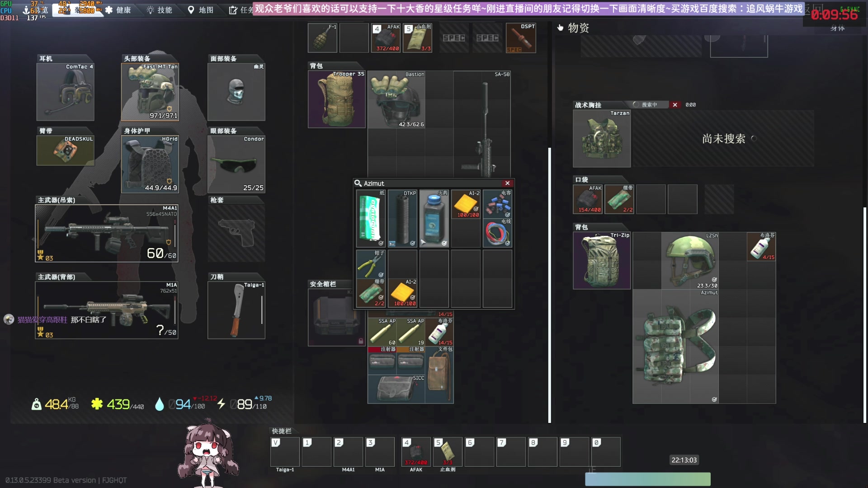Close the Azimut container window

[507, 183]
